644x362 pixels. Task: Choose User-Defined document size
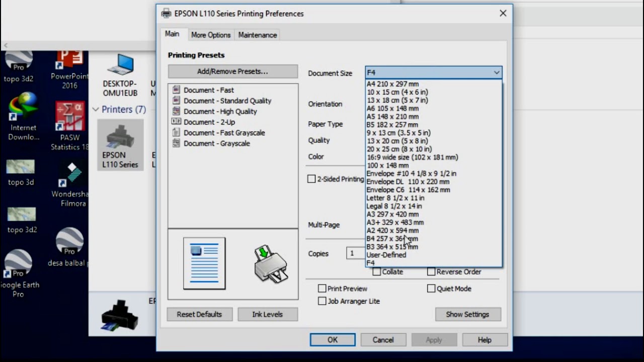pyautogui.click(x=434, y=255)
